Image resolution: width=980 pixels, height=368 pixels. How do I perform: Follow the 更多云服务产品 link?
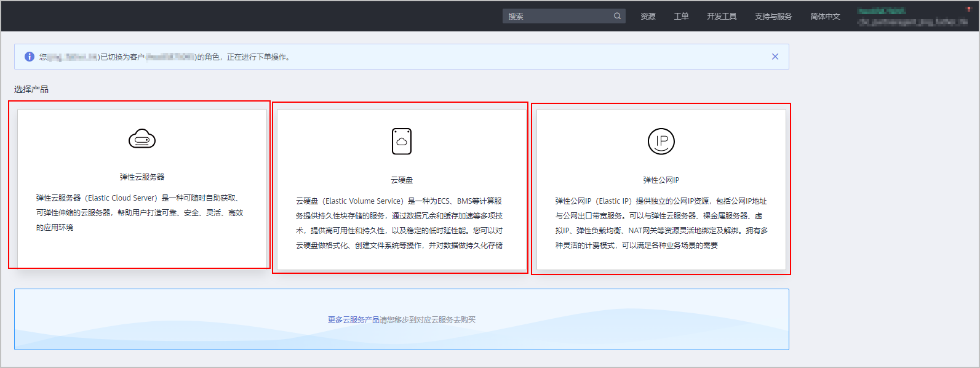(x=353, y=320)
